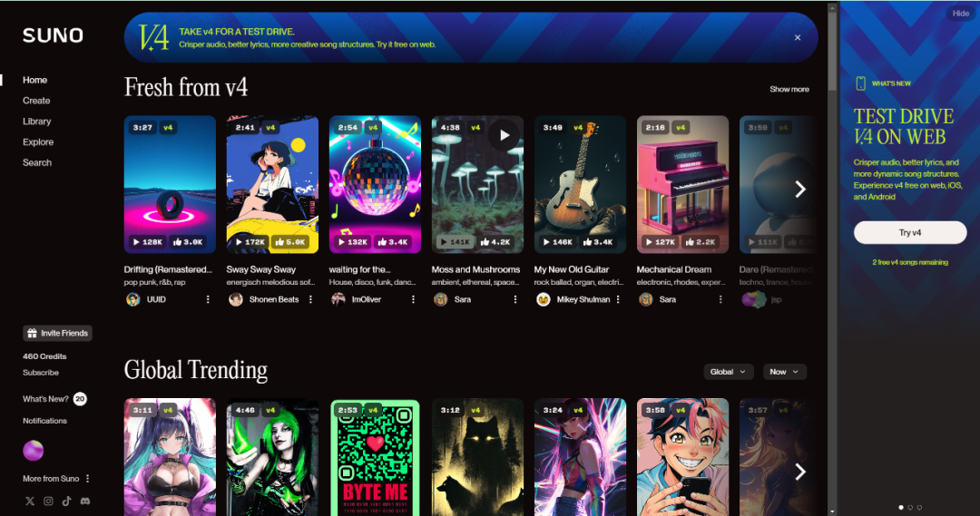Click Shonen Beats artist name

[274, 299]
